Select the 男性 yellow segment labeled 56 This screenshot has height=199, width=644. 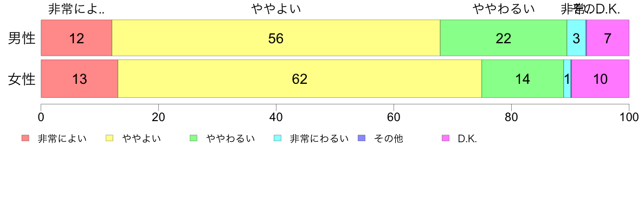click(x=276, y=38)
